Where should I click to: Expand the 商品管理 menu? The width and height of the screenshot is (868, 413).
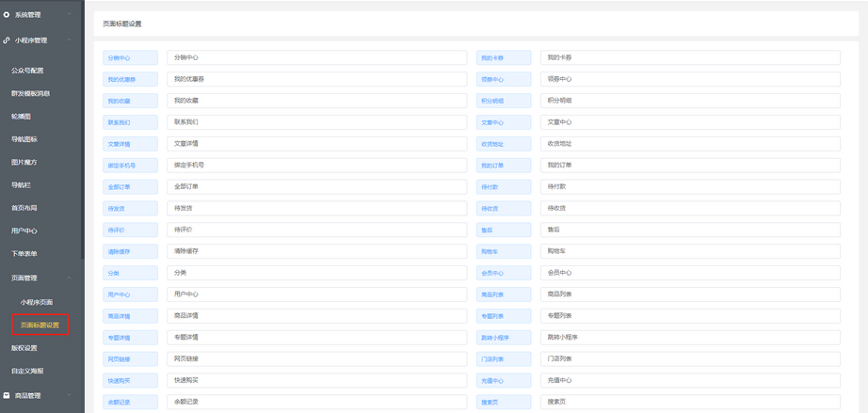click(x=69, y=396)
